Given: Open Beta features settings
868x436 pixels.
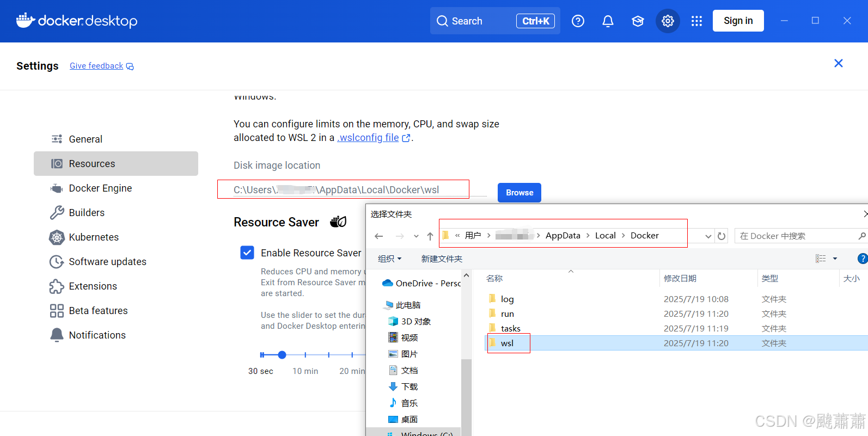Looking at the screenshot, I should point(116,311).
